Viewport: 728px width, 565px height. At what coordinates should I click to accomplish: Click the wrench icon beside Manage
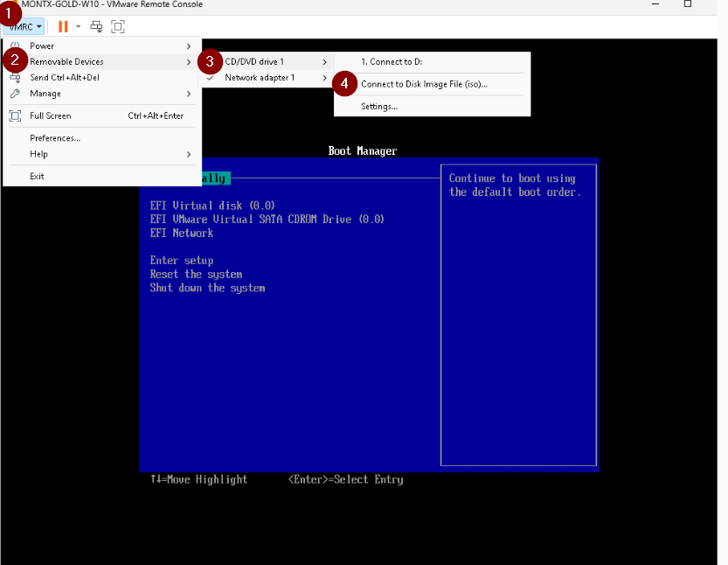click(15, 94)
